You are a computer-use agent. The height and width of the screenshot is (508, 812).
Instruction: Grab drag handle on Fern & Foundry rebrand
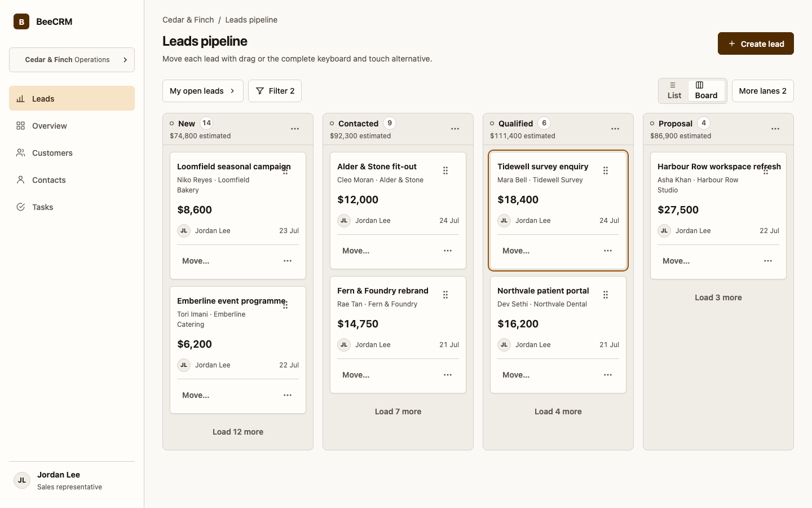pyautogui.click(x=445, y=295)
